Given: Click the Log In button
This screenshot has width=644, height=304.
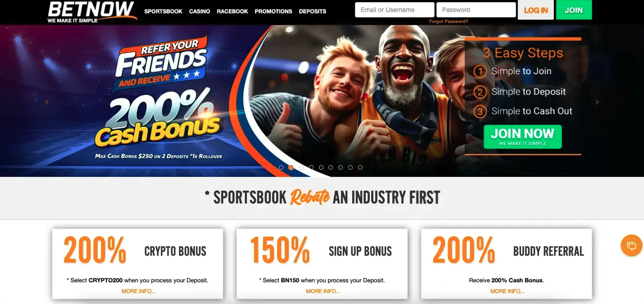Looking at the screenshot, I should [x=536, y=10].
